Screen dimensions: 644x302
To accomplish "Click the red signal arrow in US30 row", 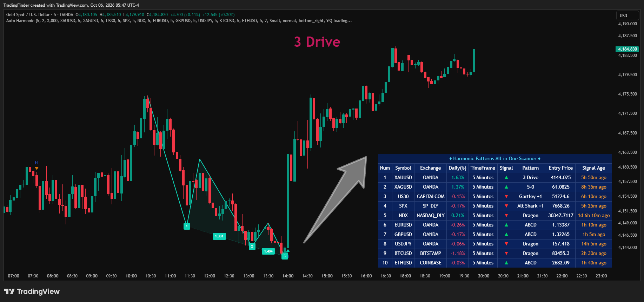I will 506,197.
